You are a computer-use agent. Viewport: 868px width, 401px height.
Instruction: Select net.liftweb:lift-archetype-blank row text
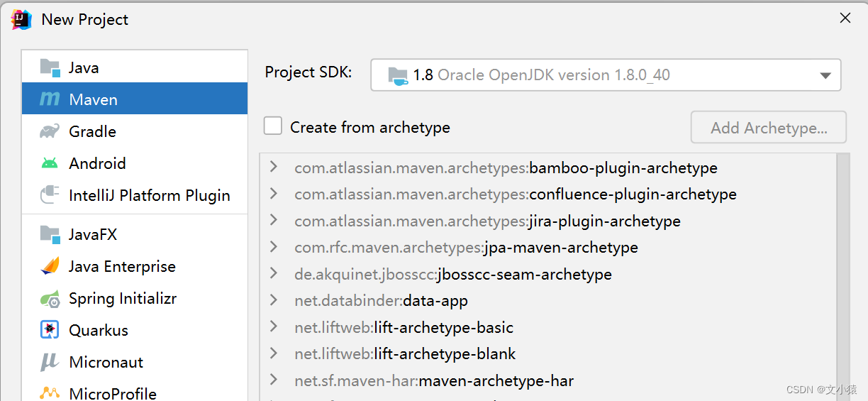click(x=405, y=354)
